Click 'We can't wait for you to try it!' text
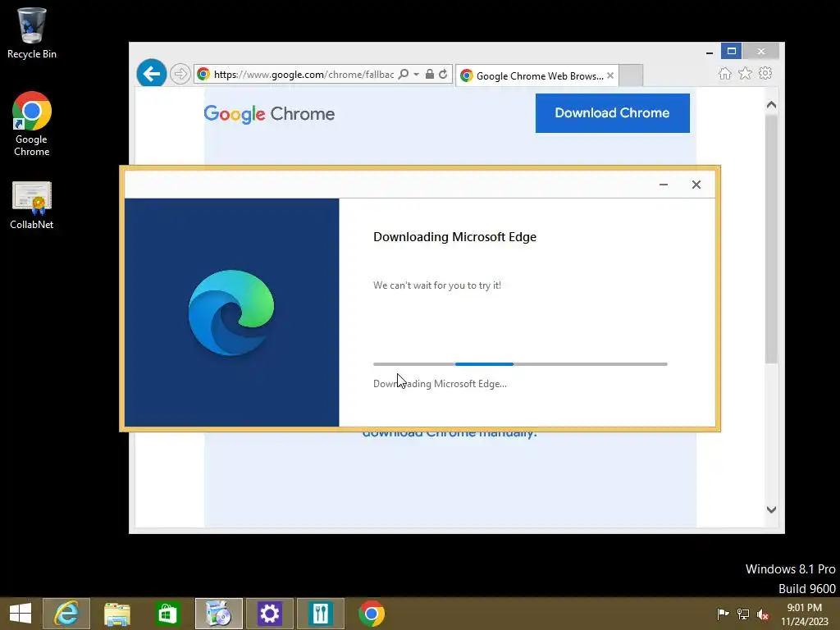Screen dimensions: 840x630 click(x=437, y=285)
